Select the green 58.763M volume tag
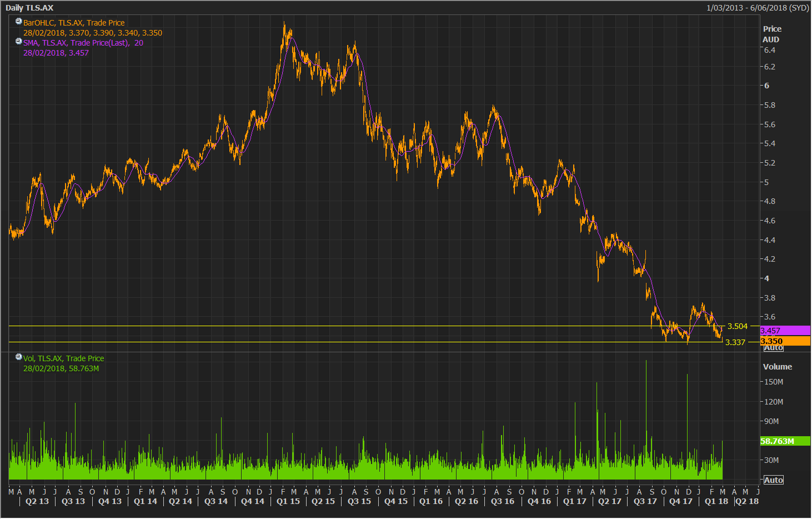 coord(785,441)
